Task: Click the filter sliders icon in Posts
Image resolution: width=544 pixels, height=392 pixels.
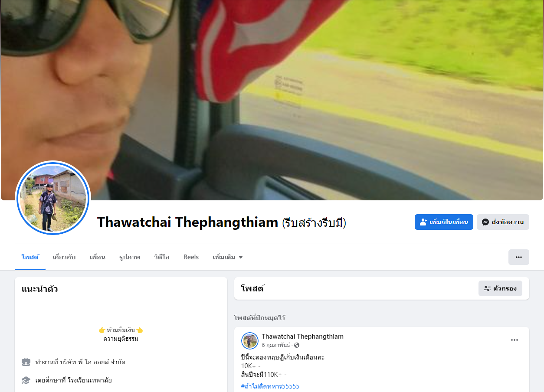Action: point(487,288)
